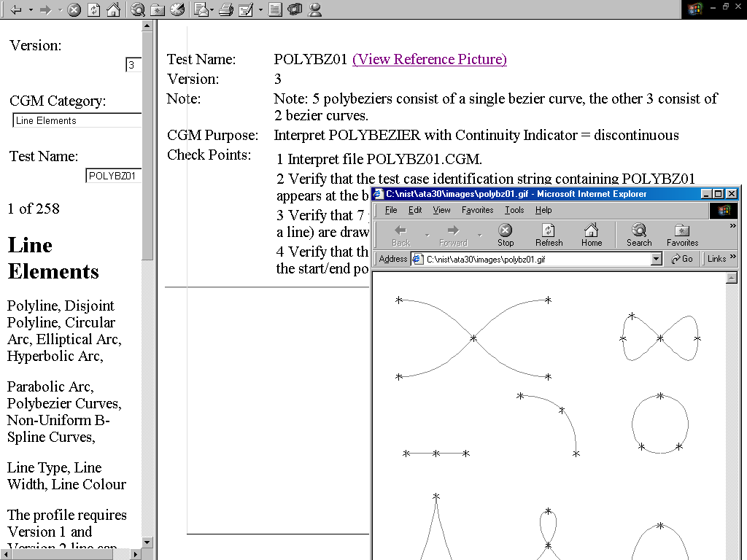The width and height of the screenshot is (747, 560).
Task: Click the CGM Category field showing Line Elements
Action: pos(77,121)
